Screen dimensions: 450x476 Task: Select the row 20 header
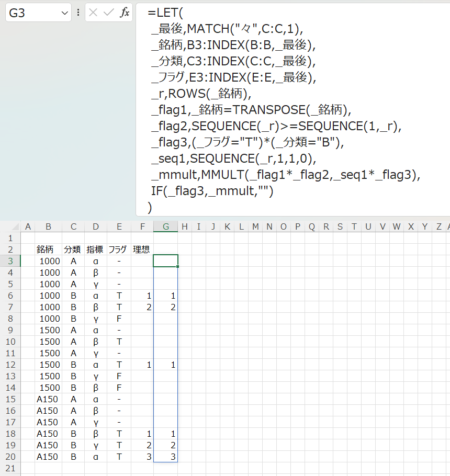11,456
